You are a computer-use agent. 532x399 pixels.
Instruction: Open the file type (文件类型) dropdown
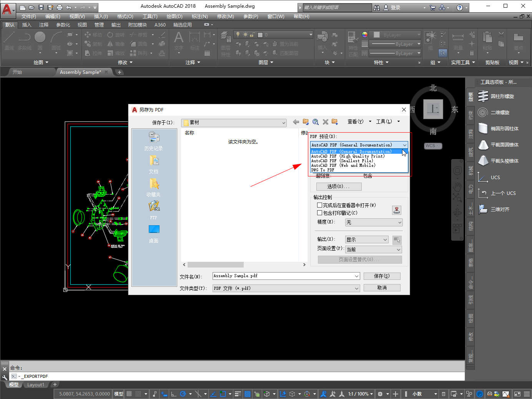point(286,288)
